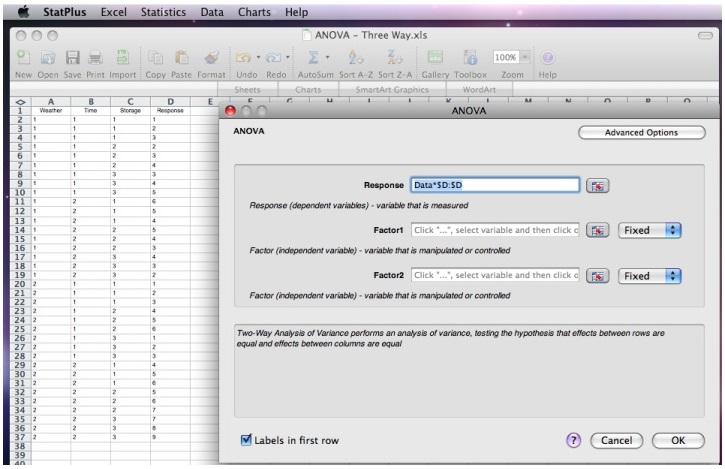Click the range picker icon for Response
The image size is (725, 469).
pos(597,185)
